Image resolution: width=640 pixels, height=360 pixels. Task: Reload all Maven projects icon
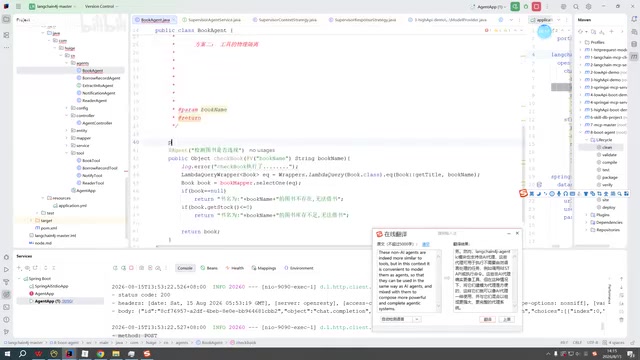click(580, 31)
